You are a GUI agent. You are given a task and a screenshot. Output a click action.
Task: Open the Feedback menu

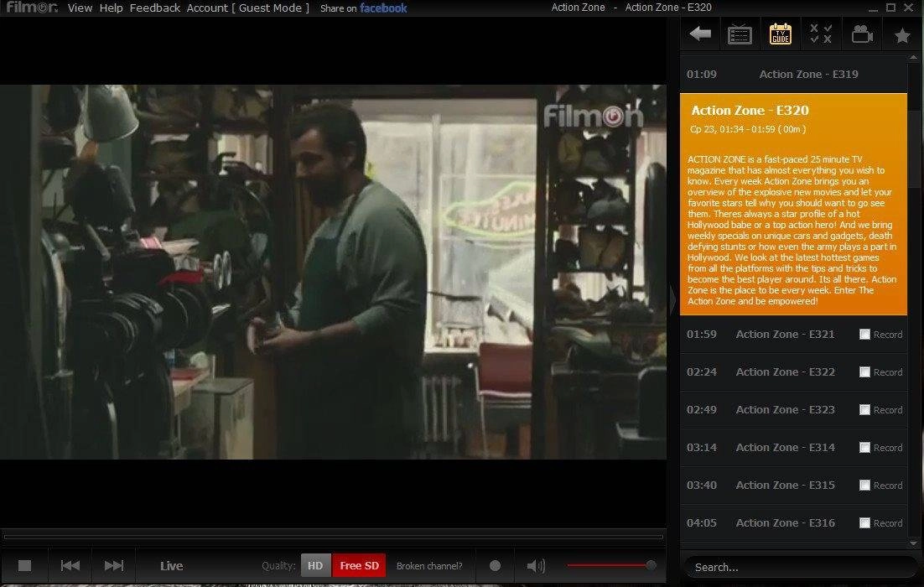pyautogui.click(x=154, y=8)
